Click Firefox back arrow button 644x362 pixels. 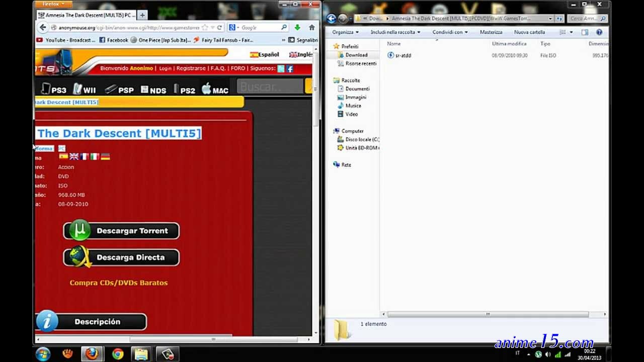tap(43, 28)
